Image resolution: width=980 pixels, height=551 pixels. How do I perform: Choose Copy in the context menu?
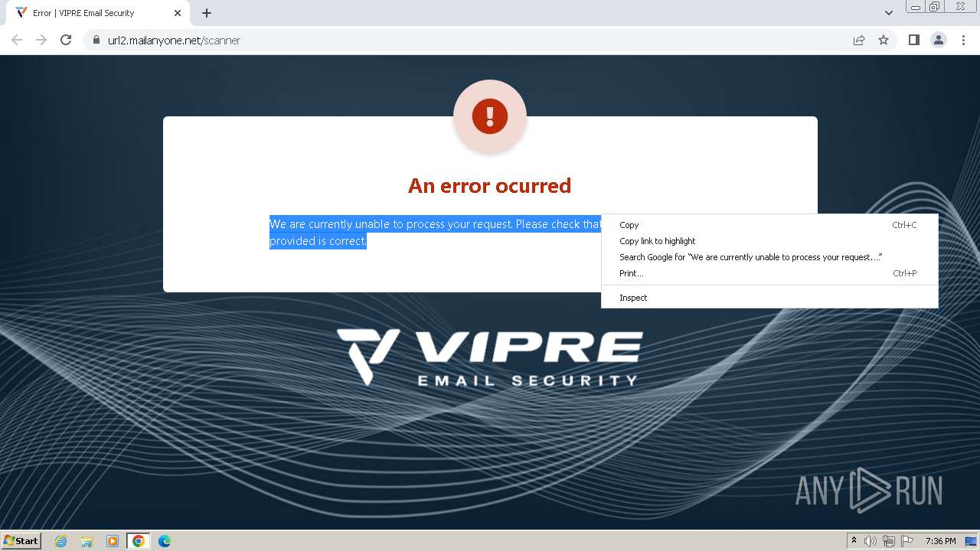coord(769,225)
